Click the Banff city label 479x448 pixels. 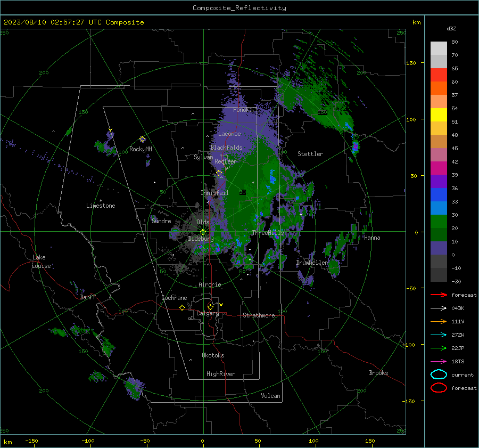pyautogui.click(x=88, y=297)
